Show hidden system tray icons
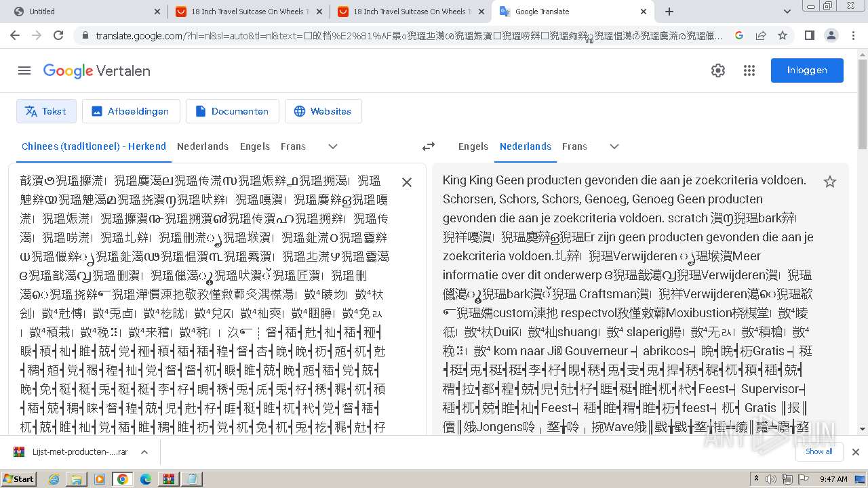 [x=756, y=479]
